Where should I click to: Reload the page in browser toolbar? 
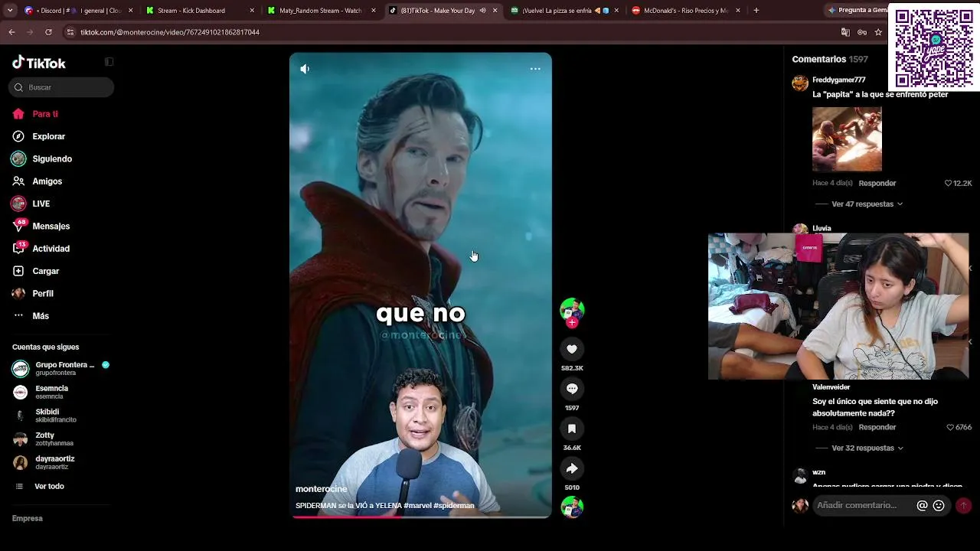coord(48,32)
